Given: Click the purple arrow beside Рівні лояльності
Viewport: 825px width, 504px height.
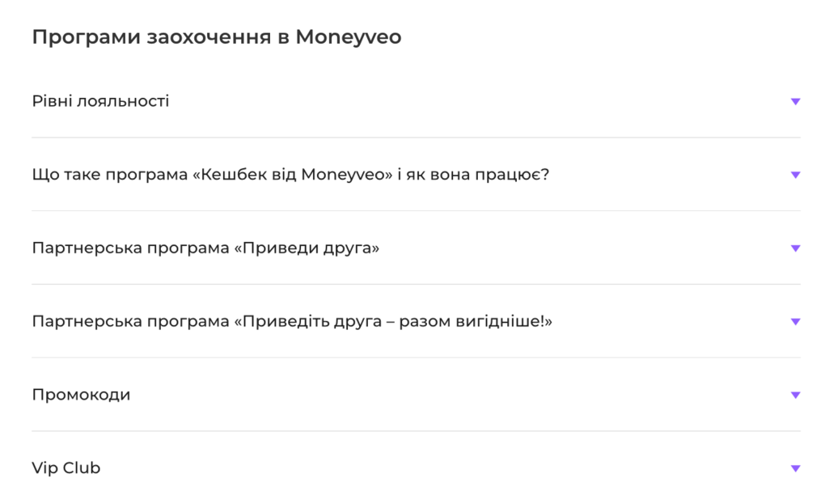Looking at the screenshot, I should (x=795, y=102).
